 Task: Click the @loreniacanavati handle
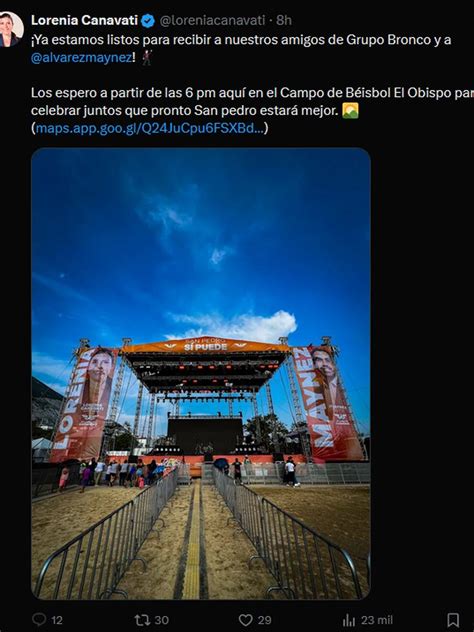212,20
